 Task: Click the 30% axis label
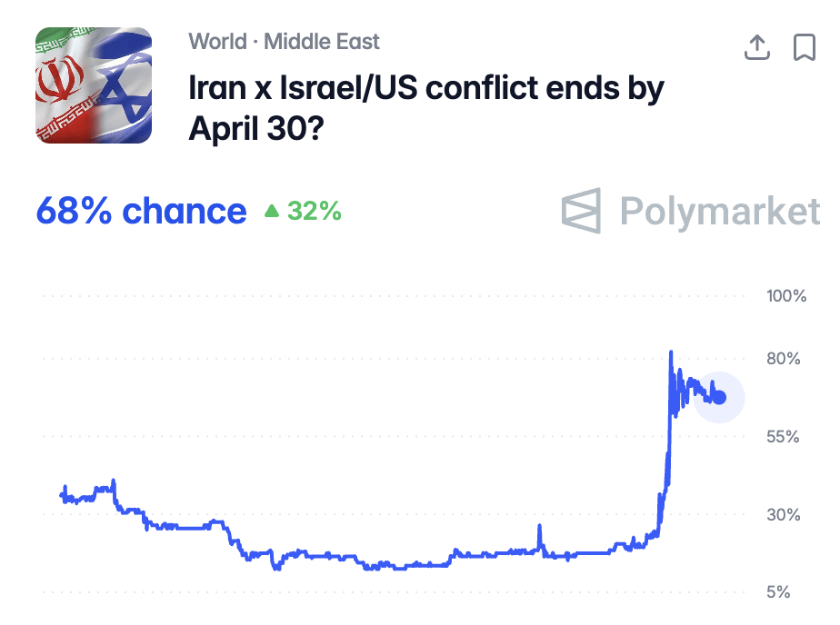point(783,515)
